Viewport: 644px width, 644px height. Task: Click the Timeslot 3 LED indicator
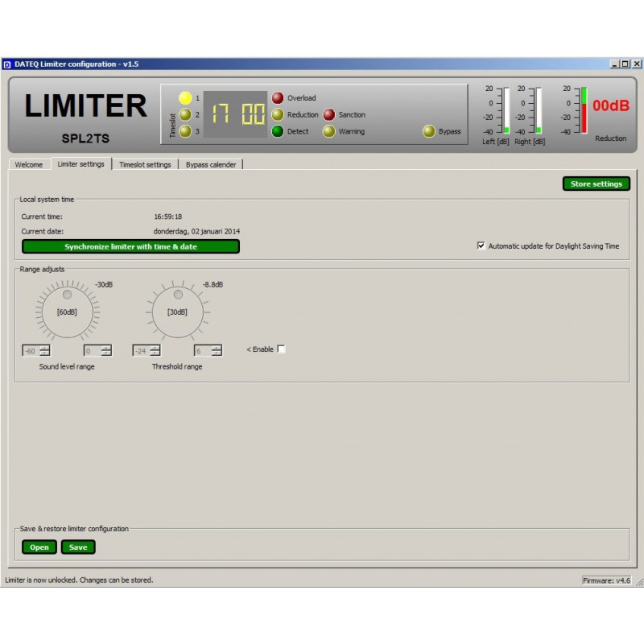click(185, 131)
